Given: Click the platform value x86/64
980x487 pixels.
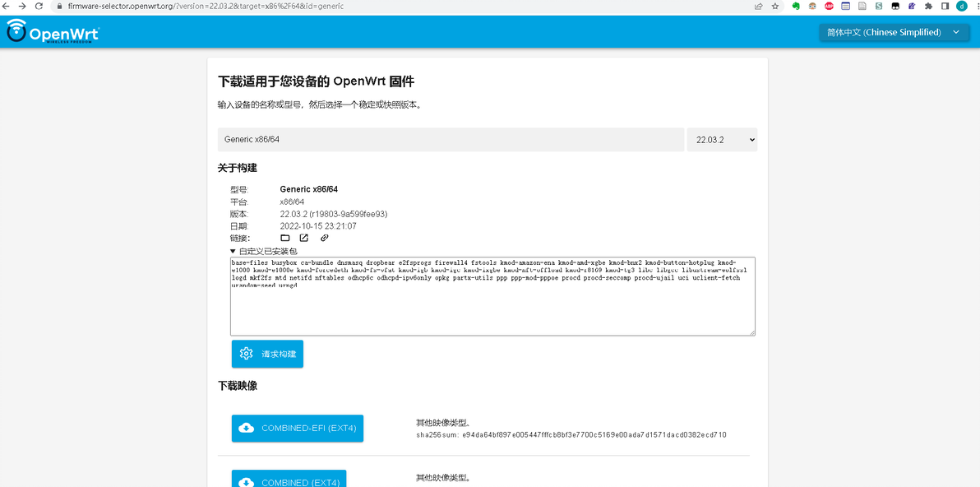Looking at the screenshot, I should (x=292, y=202).
